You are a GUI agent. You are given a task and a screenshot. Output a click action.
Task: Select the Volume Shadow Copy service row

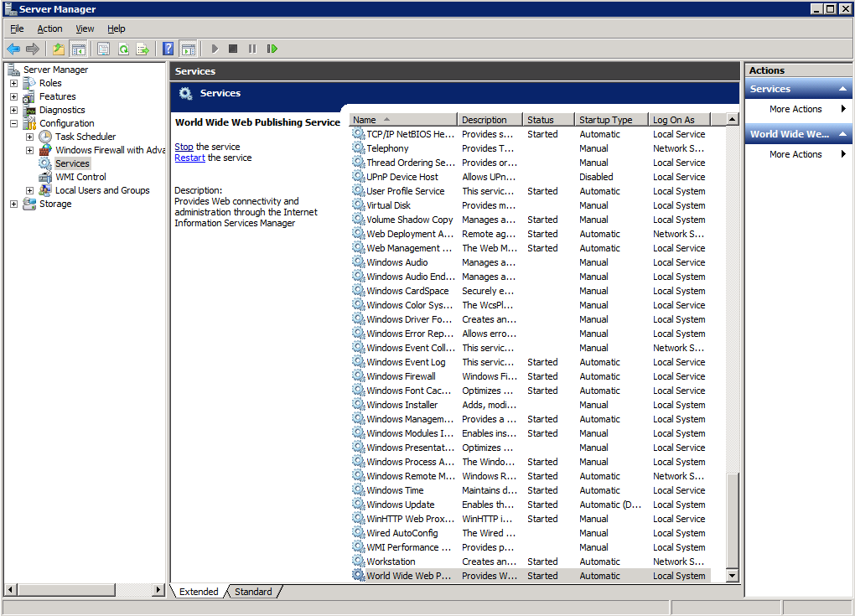pyautogui.click(x=530, y=219)
